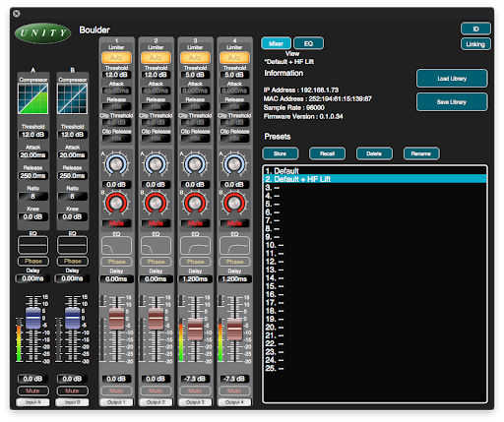Click the Output 1 blue A knob
Screen dimensions: 504x422
coord(116,164)
